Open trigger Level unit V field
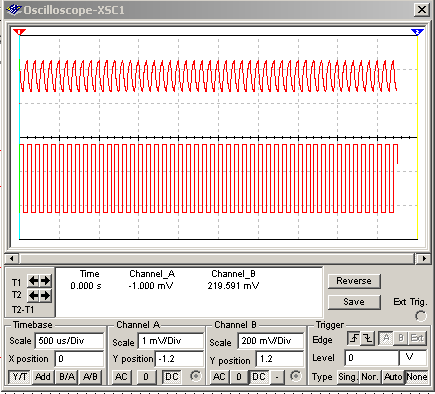 [x=413, y=358]
